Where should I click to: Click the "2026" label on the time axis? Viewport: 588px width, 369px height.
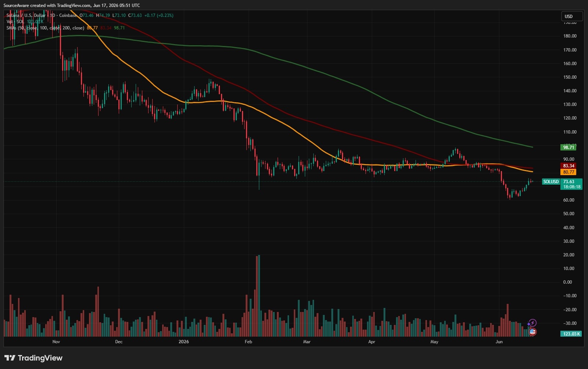[x=183, y=342]
